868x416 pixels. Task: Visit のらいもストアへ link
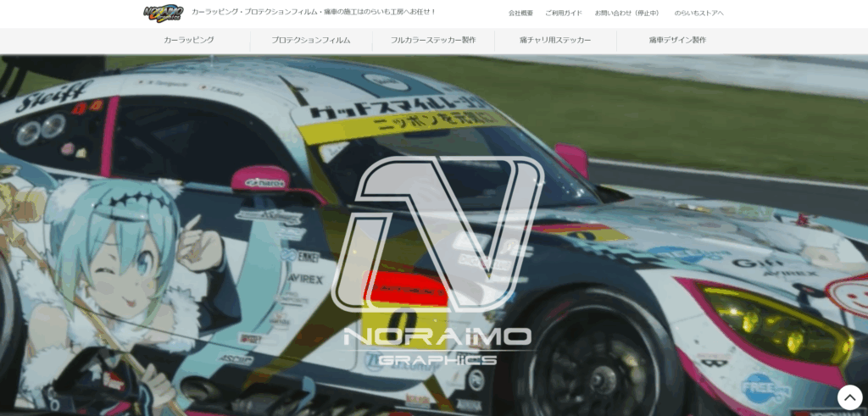click(x=698, y=14)
